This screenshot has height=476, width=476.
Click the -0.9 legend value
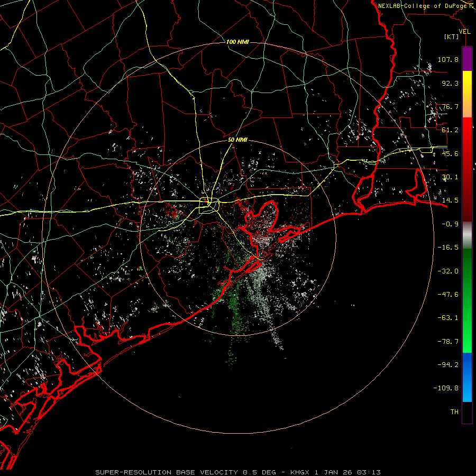pyautogui.click(x=450, y=224)
